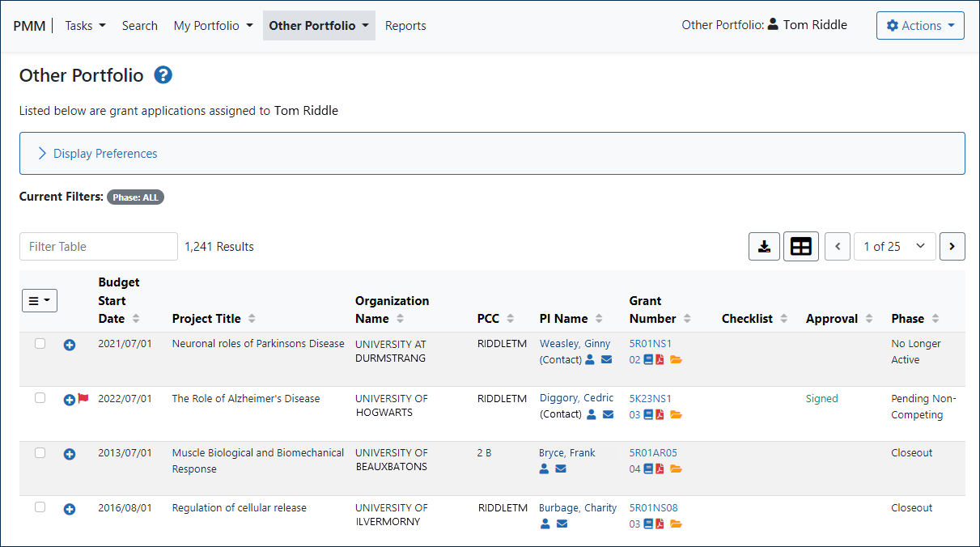Open the grant folder icon for 5K23NS1
980x547 pixels.
coord(676,414)
